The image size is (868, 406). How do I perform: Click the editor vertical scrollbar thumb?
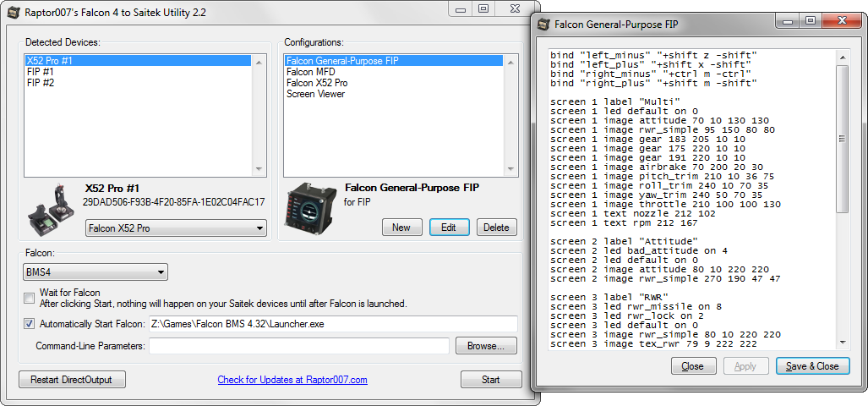click(843, 139)
